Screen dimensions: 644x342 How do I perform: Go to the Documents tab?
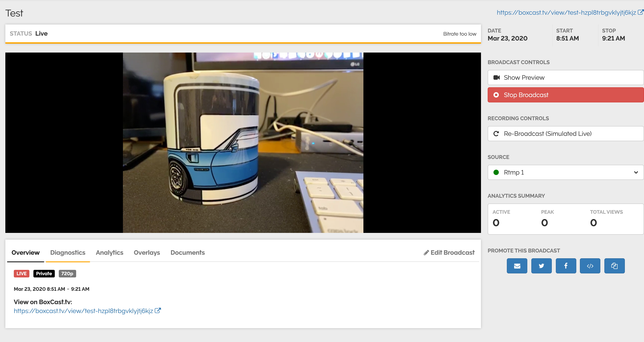pos(187,252)
